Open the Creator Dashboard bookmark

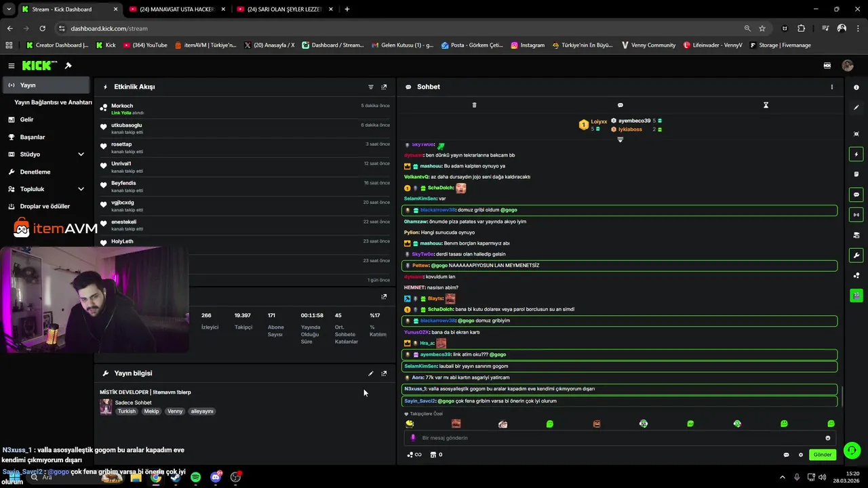coord(57,45)
